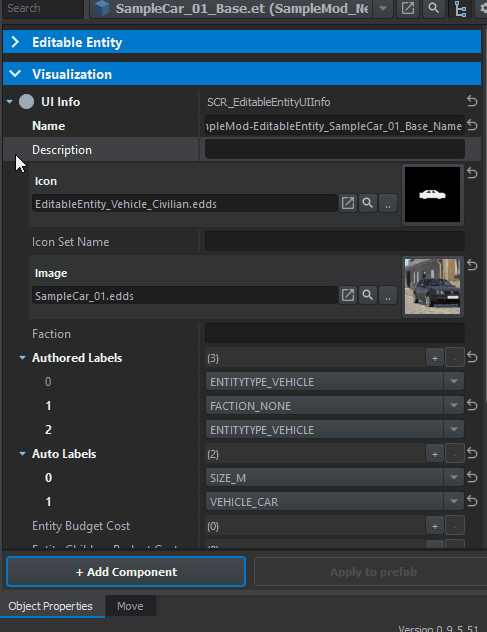Open Authored Labels item 0 ENTITYTYPE_VEHICLE dropdown

(335, 382)
